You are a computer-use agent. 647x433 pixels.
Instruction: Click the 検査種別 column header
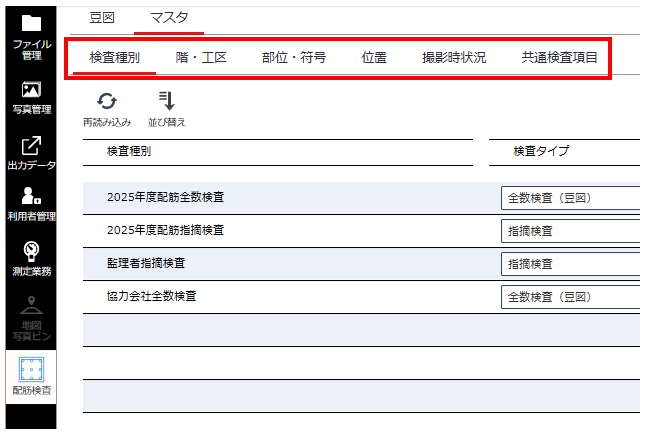click(x=129, y=151)
